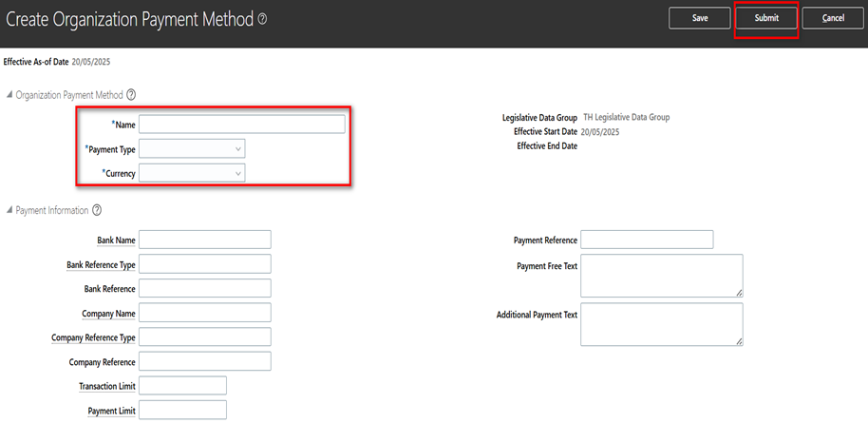This screenshot has height=423, width=868.
Task: Click the Bank Reference text box
Action: [204, 288]
